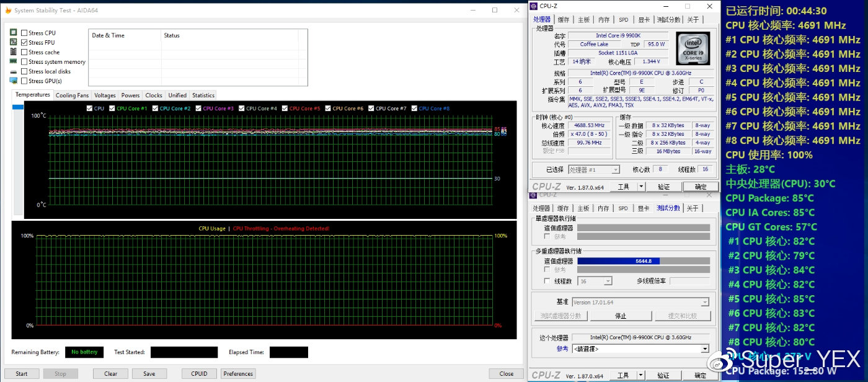Open CPUID from AIDA64 bottom bar
This screenshot has width=868, height=382.
[199, 374]
